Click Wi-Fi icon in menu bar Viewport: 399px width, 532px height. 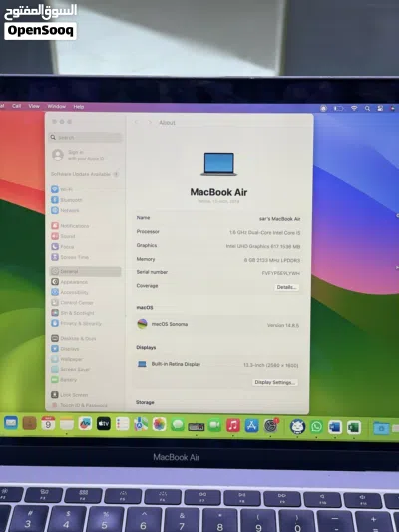(354, 108)
